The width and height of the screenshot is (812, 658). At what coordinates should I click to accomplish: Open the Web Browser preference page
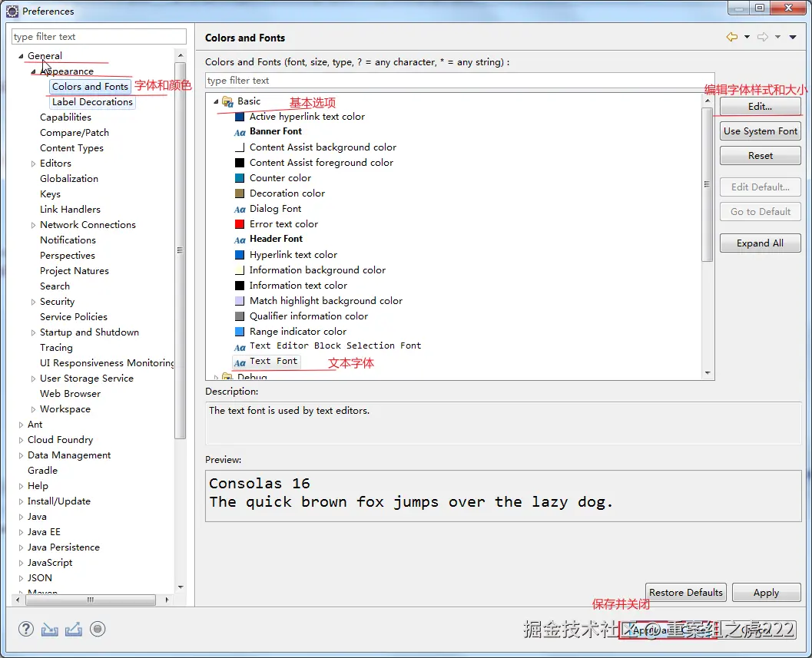point(71,394)
